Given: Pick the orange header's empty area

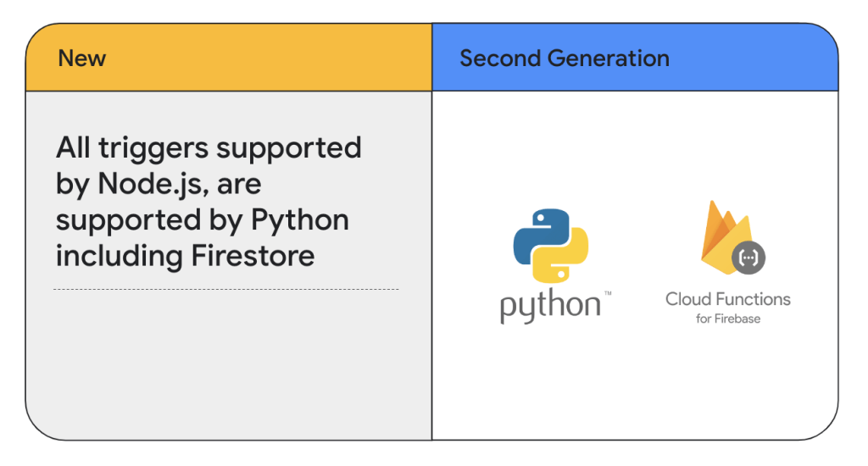Looking at the screenshot, I should (x=271, y=58).
